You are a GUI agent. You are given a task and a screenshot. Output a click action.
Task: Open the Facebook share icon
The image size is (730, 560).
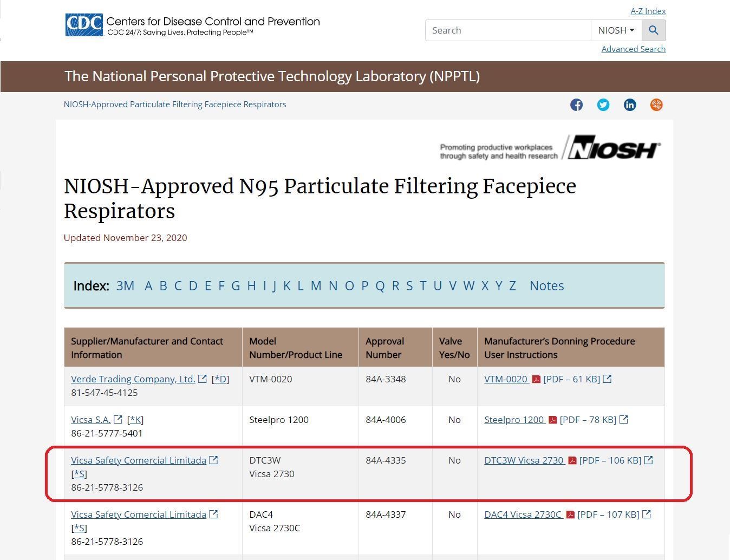[x=577, y=105]
